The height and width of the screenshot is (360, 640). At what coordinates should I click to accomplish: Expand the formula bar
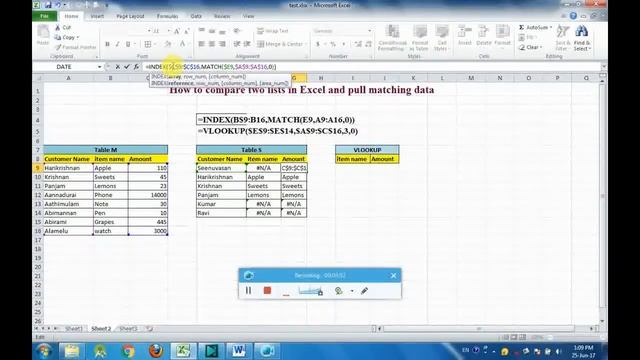pyautogui.click(x=604, y=67)
